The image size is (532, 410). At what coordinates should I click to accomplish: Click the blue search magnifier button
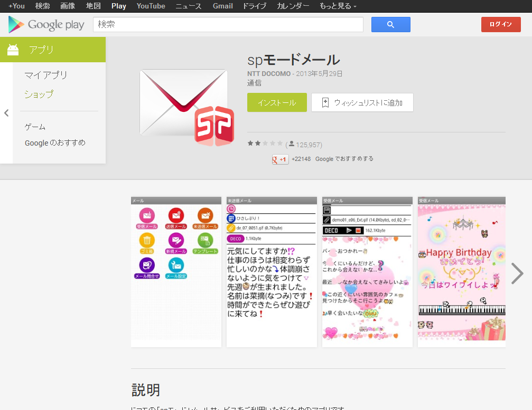390,24
